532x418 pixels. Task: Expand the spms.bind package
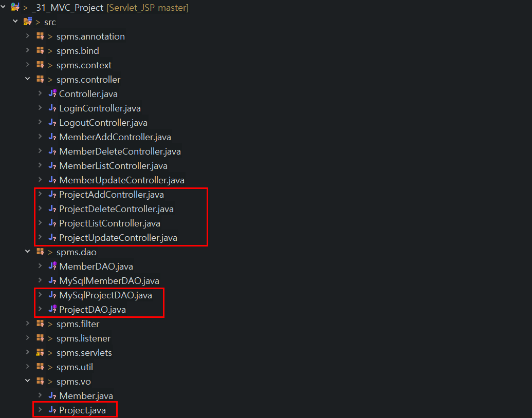pos(27,50)
